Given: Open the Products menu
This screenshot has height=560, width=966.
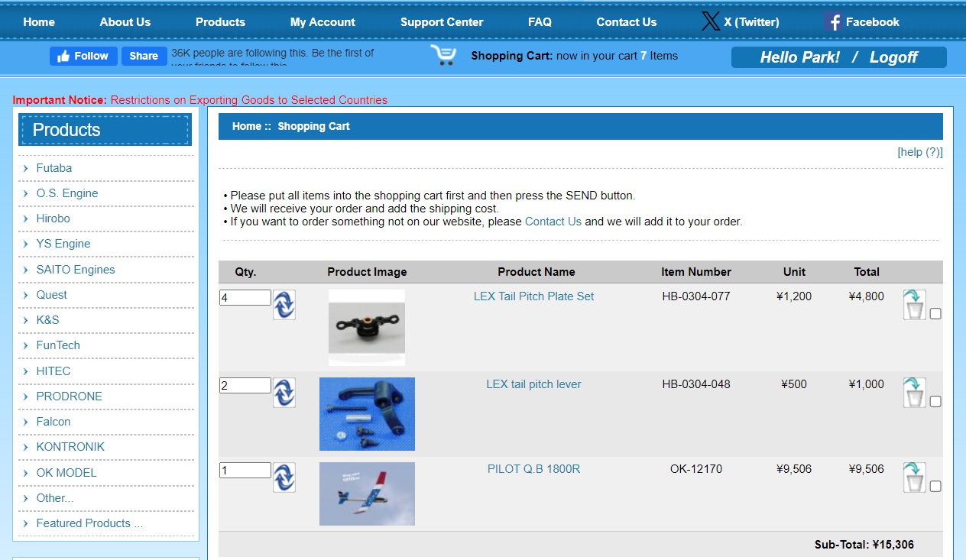Looking at the screenshot, I should (220, 22).
